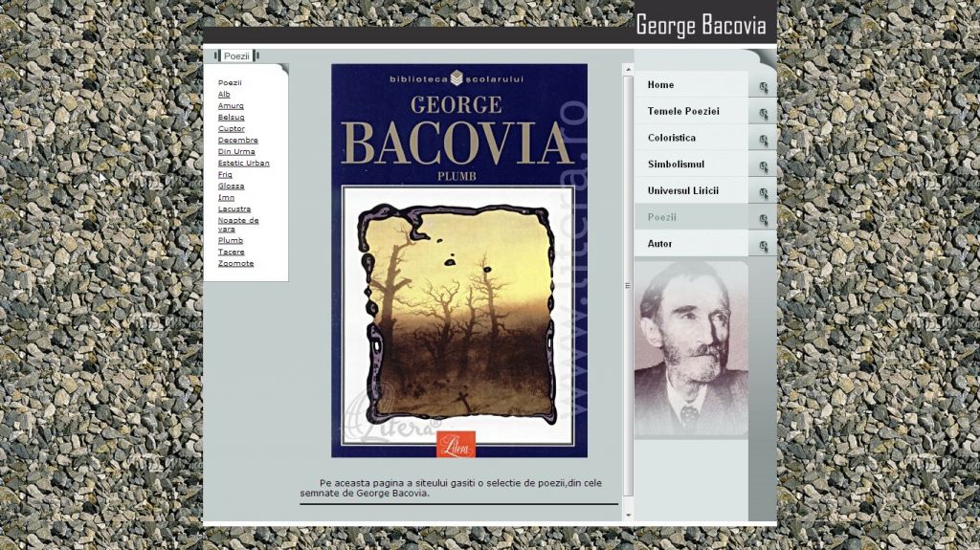980x550 pixels.
Task: Click the pointer icon beside Temele Poeziei
Action: click(x=763, y=114)
